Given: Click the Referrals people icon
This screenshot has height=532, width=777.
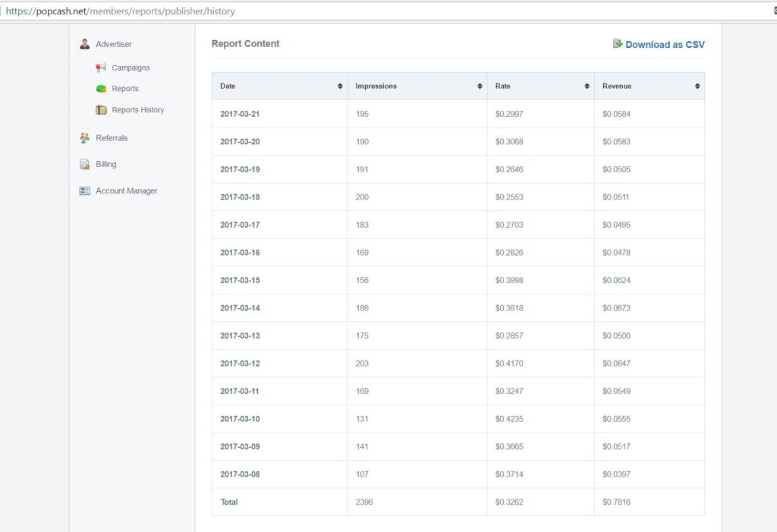Looking at the screenshot, I should [x=85, y=138].
